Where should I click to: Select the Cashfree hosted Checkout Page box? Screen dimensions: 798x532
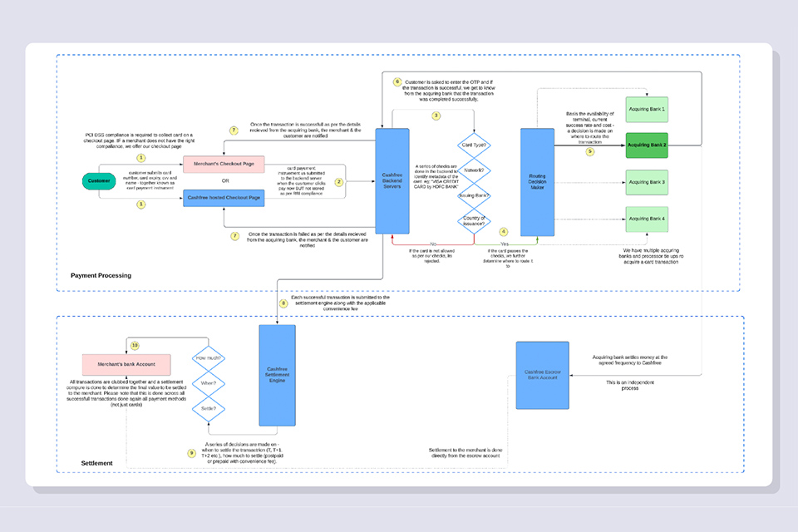pos(222,197)
